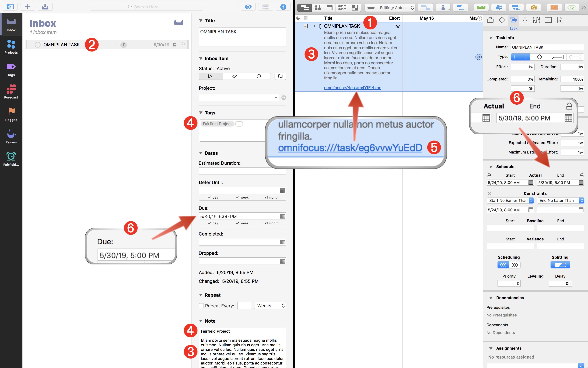Image resolution: width=588 pixels, height=368 pixels.
Task: Open the note icon on OMNIPLAN TASK row
Action: [174, 45]
